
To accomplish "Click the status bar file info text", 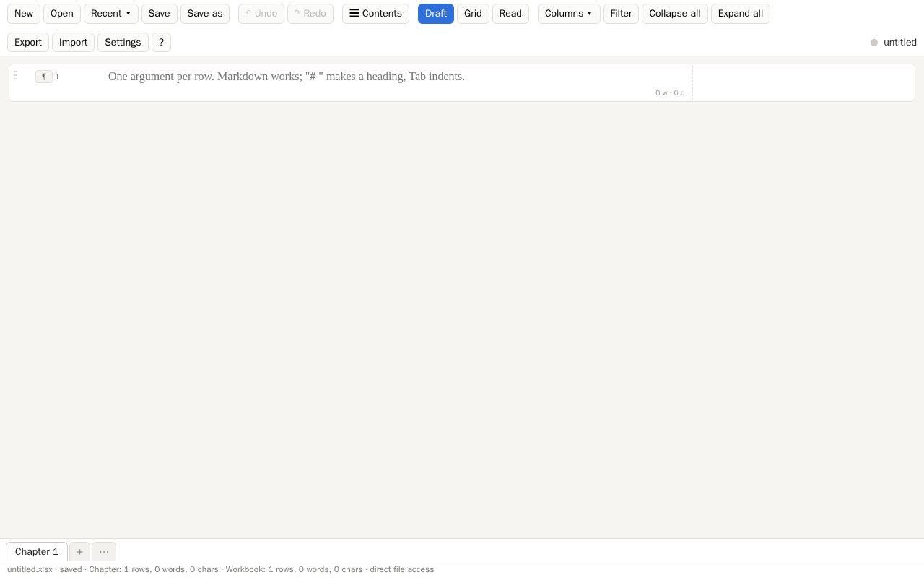I will 220,569.
